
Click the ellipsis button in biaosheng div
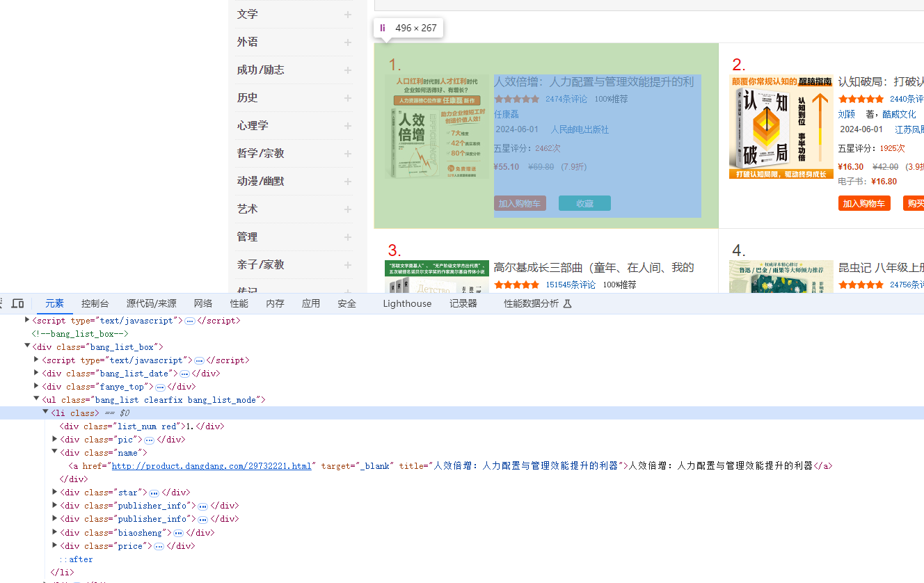point(178,533)
